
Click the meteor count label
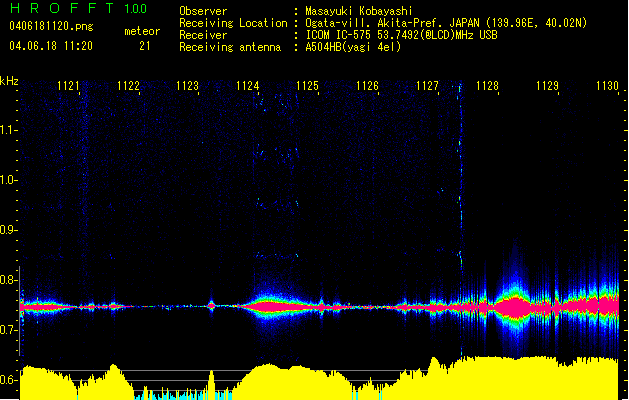[142, 31]
